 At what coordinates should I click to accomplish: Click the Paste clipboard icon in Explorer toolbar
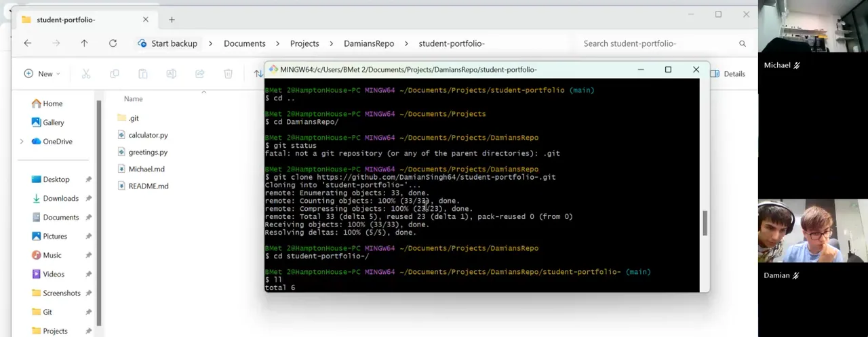[x=142, y=74]
